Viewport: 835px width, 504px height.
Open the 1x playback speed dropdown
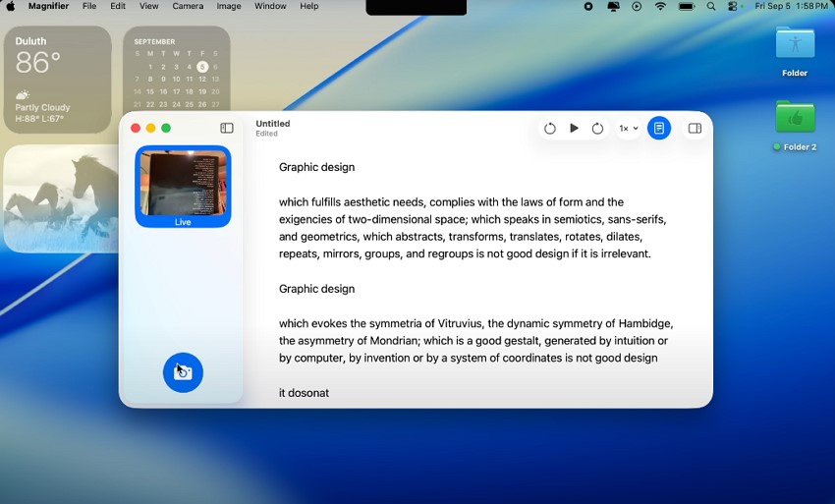(x=629, y=129)
